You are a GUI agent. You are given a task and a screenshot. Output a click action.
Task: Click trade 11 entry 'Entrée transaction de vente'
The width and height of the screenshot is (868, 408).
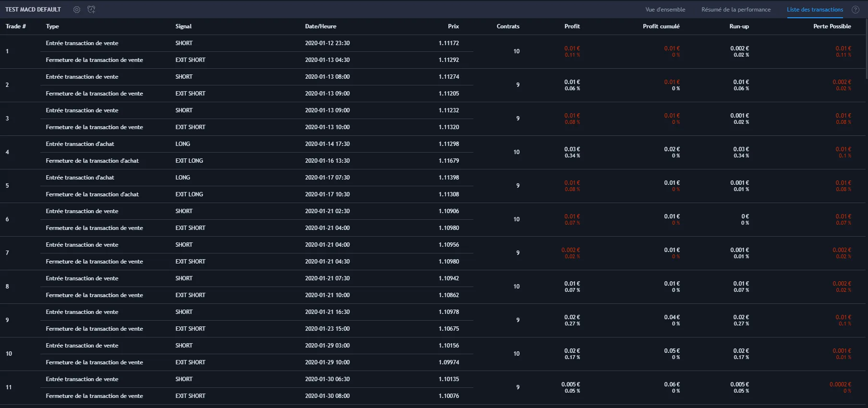82,379
